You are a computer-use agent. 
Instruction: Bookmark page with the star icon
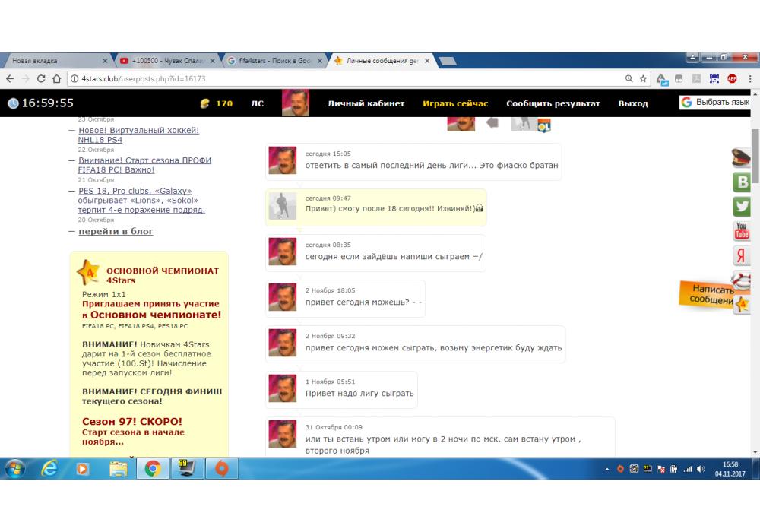(x=643, y=78)
